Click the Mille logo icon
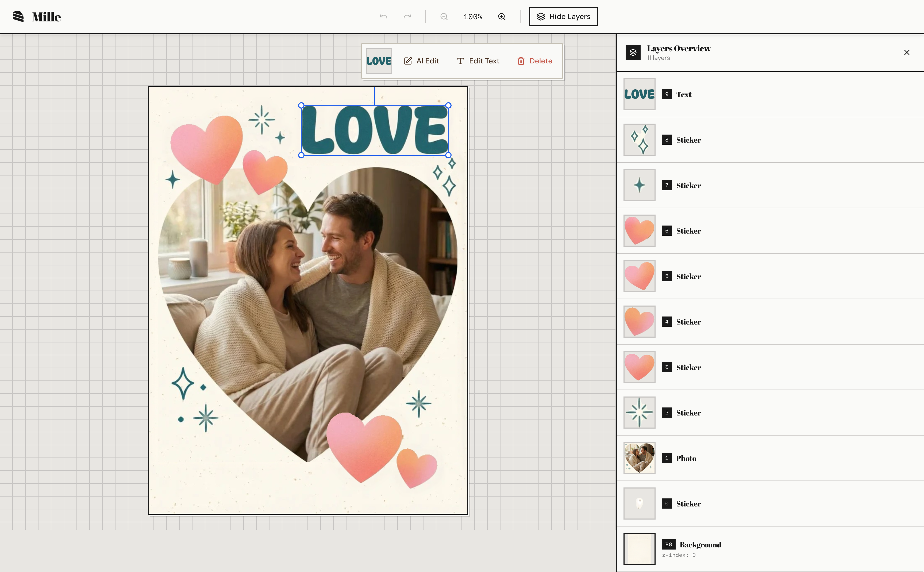Viewport: 924px width, 572px height. point(18,17)
